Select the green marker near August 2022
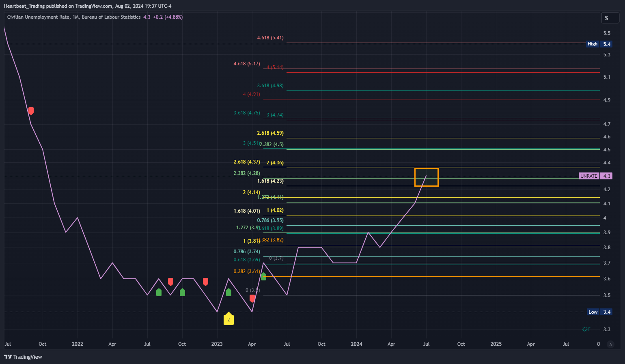The height and width of the screenshot is (364, 625). pos(159,292)
